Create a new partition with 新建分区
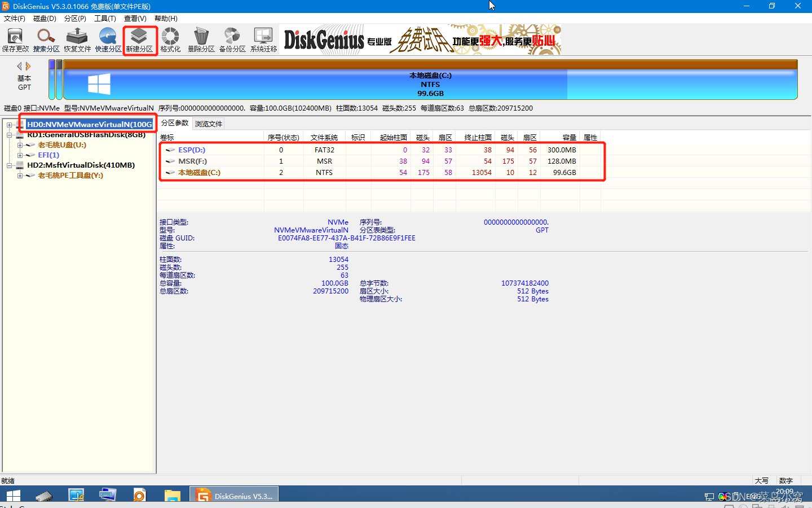 click(x=139, y=40)
